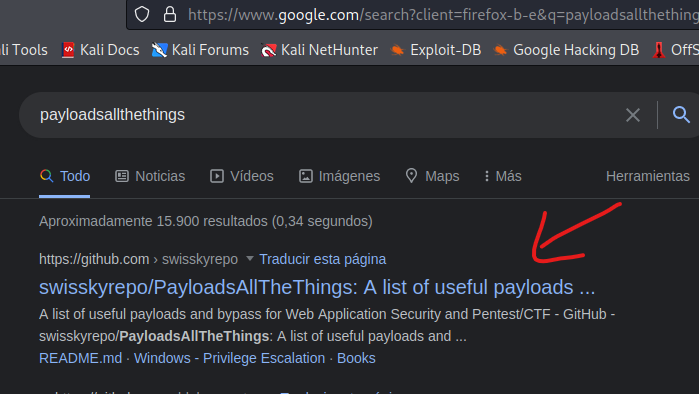Switch to the Vídeos tab
The image size is (699, 394).
[x=242, y=176]
